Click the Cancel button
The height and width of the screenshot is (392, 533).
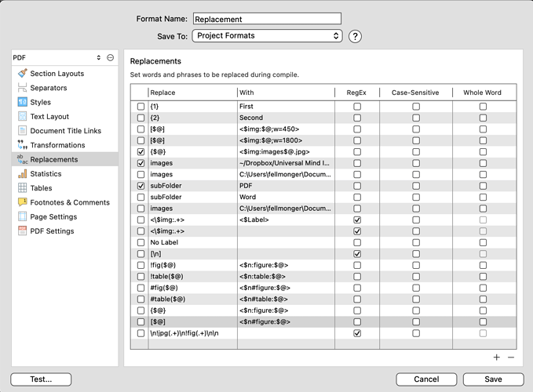(x=426, y=379)
